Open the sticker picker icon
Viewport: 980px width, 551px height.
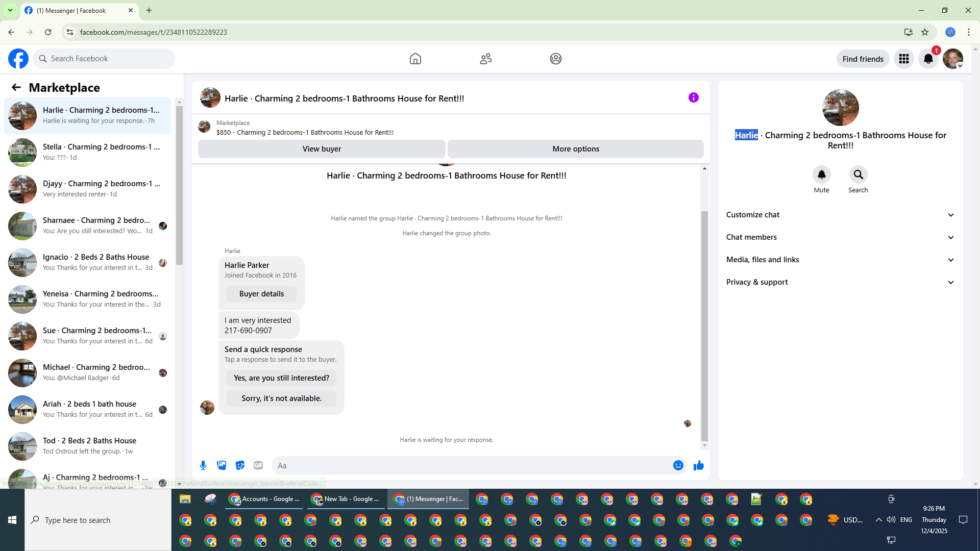tap(240, 465)
